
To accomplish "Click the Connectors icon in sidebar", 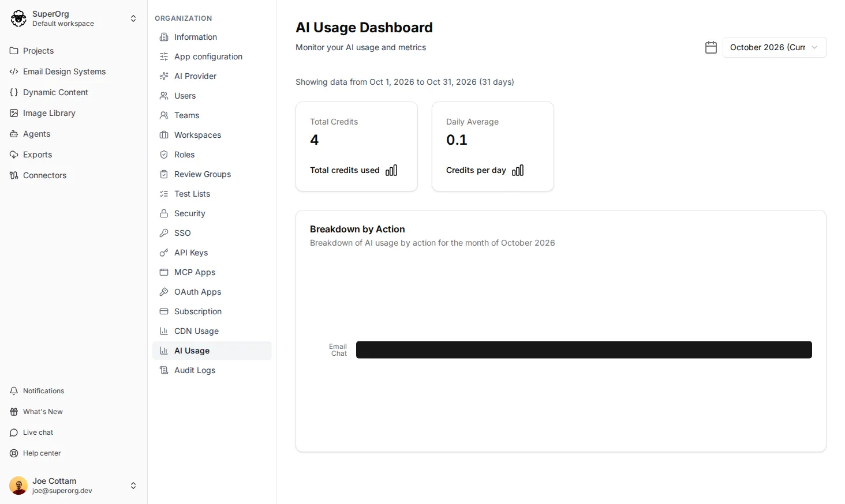I will (x=14, y=175).
